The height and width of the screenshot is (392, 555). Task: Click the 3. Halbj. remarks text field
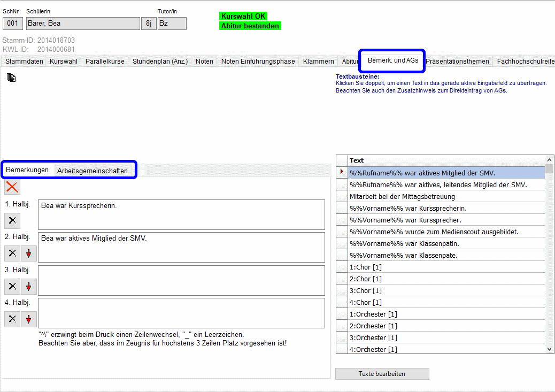(x=181, y=280)
